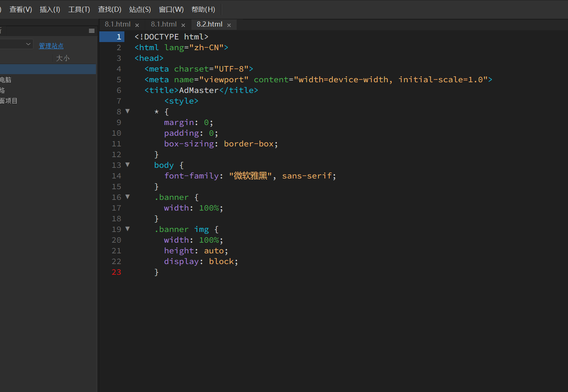Click the <head> tag in code
The width and height of the screenshot is (568, 392).
(149, 58)
